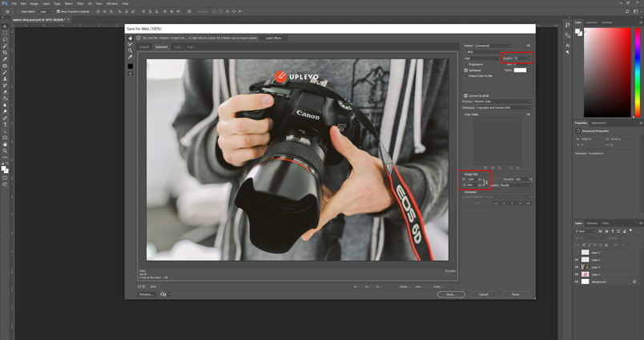Select the Crop tool
The width and height of the screenshot is (644, 340).
pyautogui.click(x=5, y=53)
